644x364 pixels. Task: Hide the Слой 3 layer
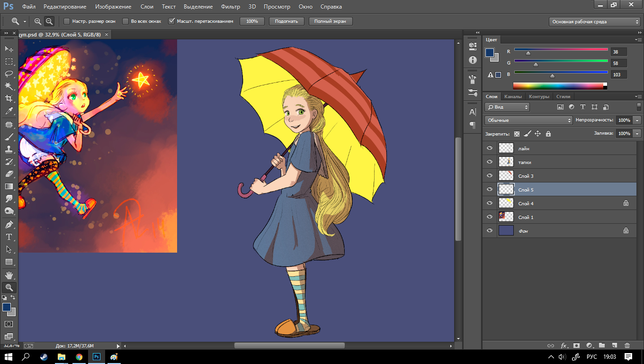pos(490,176)
